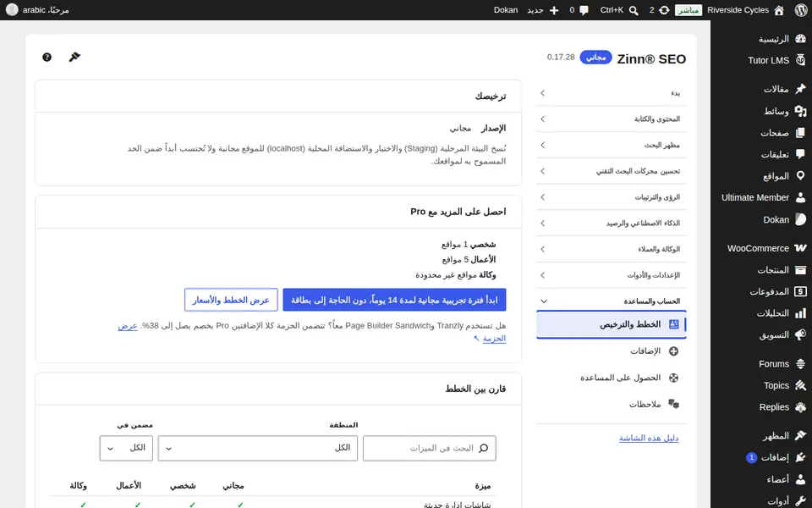This screenshot has width=812, height=508.
Task: Click the مباشر live status badge
Action: 689,10
